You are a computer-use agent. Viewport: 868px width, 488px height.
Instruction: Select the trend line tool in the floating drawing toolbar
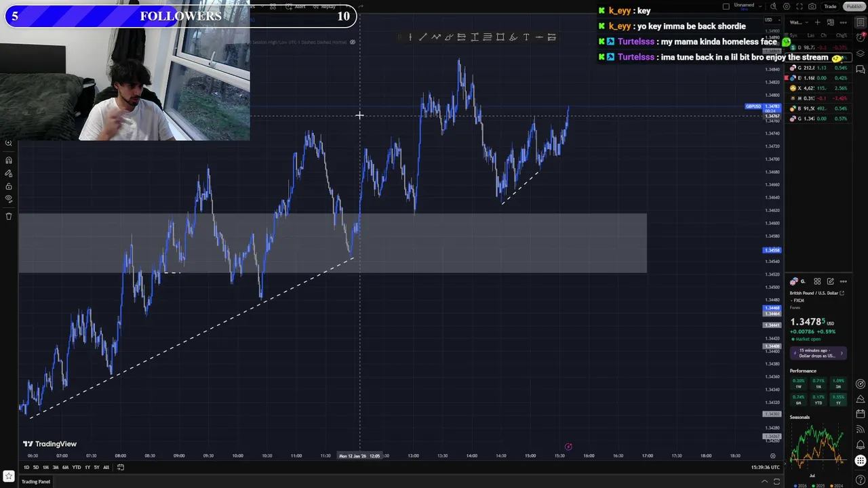422,37
